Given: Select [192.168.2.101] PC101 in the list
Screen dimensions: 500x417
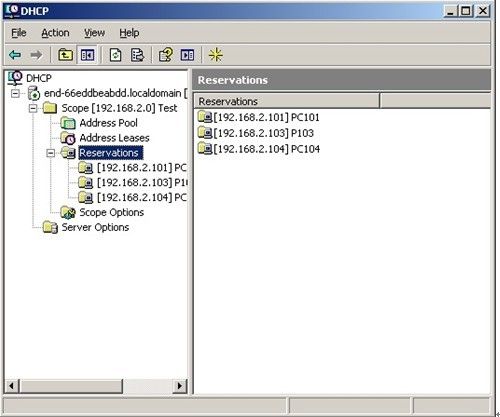Looking at the screenshot, I should [x=266, y=117].
